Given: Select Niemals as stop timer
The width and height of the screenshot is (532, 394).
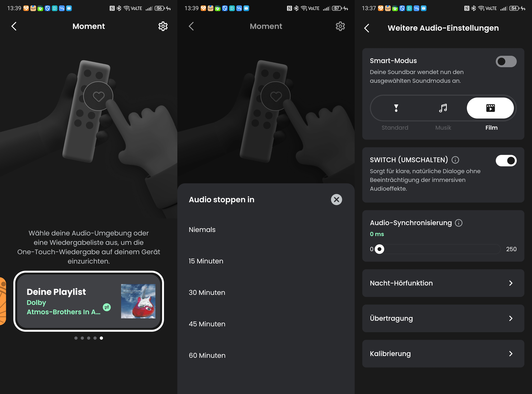Looking at the screenshot, I should [x=202, y=230].
